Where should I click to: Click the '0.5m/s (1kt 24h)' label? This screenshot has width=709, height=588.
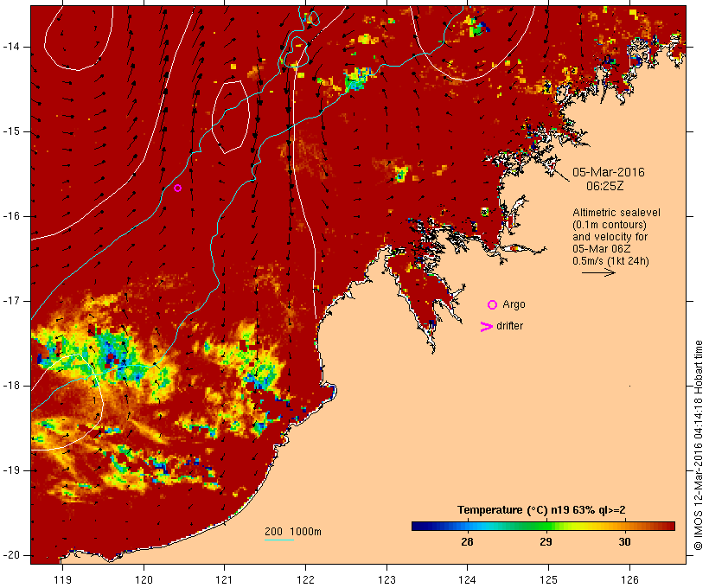tap(610, 261)
